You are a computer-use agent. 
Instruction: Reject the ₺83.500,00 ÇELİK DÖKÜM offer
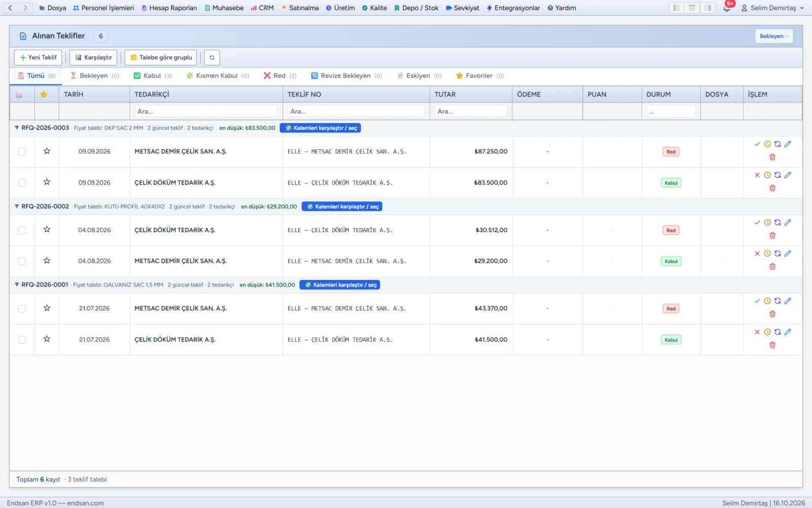[757, 175]
